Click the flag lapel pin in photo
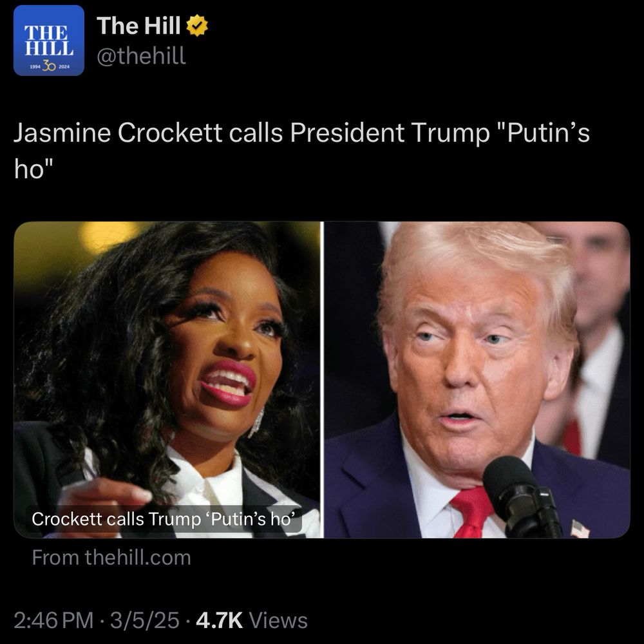The width and height of the screenshot is (644, 644). point(580,529)
